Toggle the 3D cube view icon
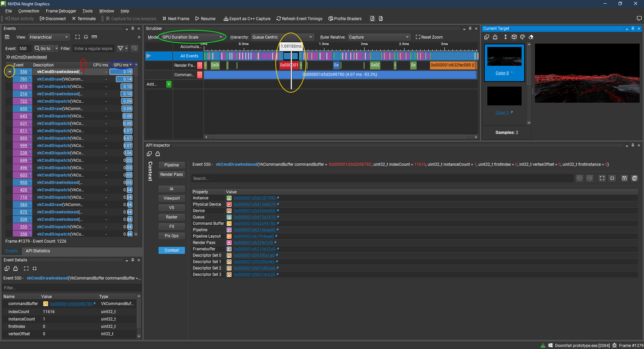 (x=514, y=37)
